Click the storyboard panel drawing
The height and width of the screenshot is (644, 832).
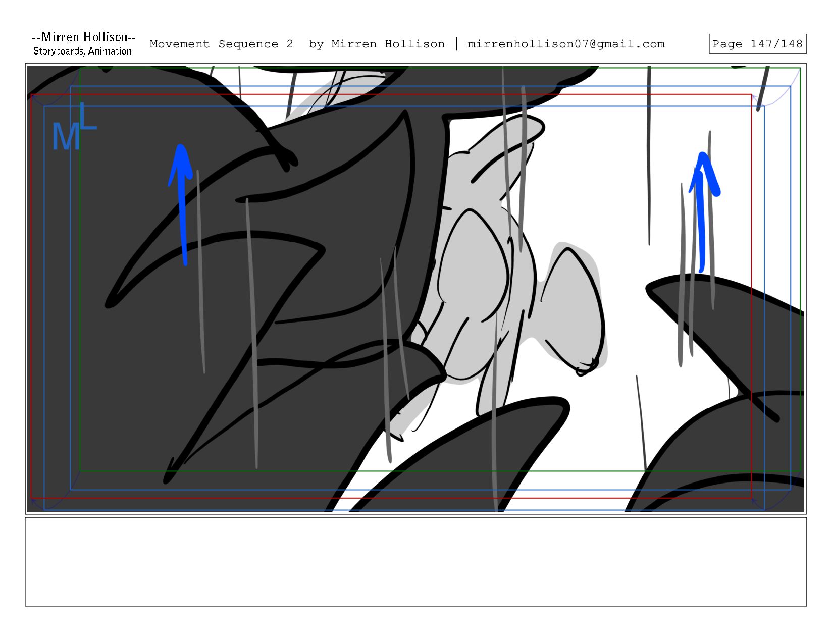point(415,289)
